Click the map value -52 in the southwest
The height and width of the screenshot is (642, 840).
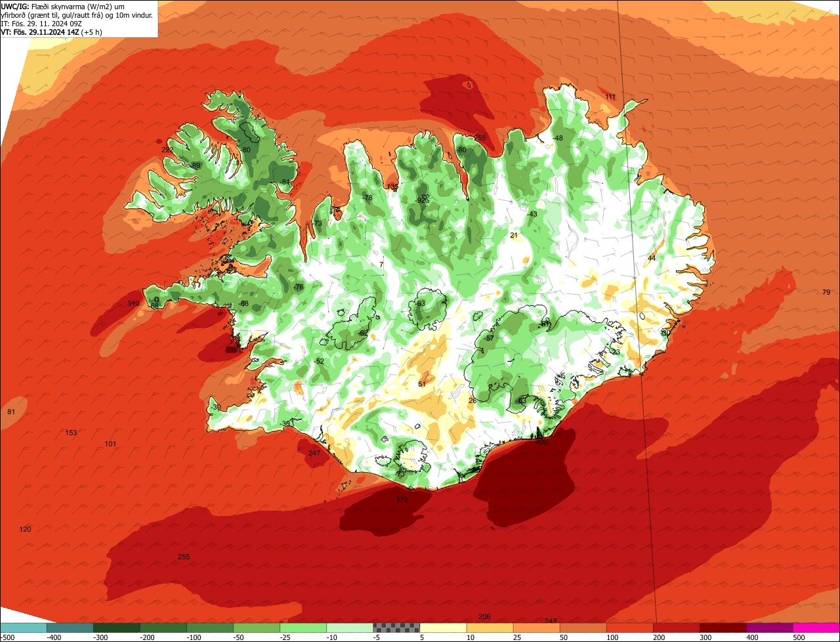point(319,362)
